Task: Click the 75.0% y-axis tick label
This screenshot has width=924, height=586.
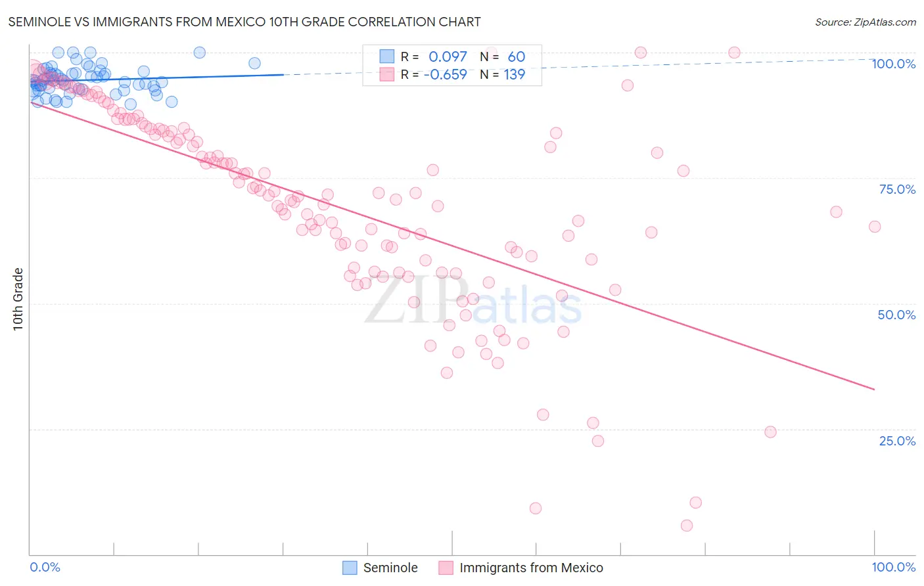Action: click(x=897, y=189)
